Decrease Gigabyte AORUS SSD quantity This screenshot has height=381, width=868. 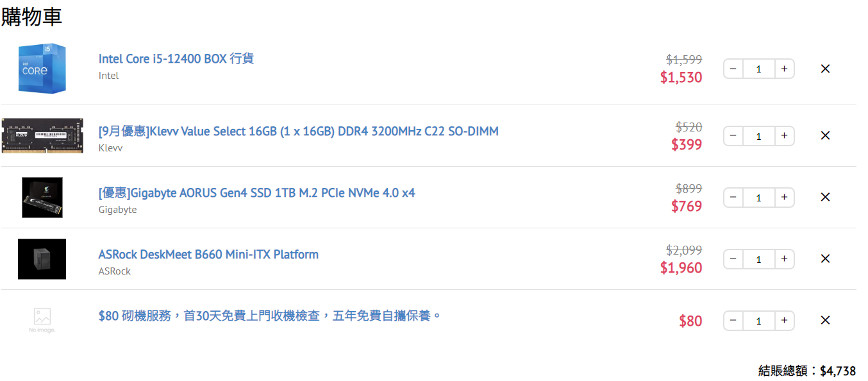coord(733,197)
